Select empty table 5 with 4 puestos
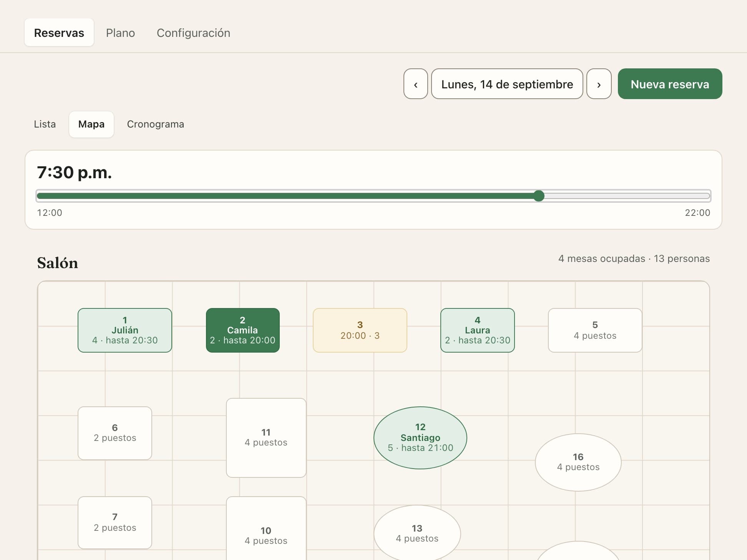 point(595,330)
